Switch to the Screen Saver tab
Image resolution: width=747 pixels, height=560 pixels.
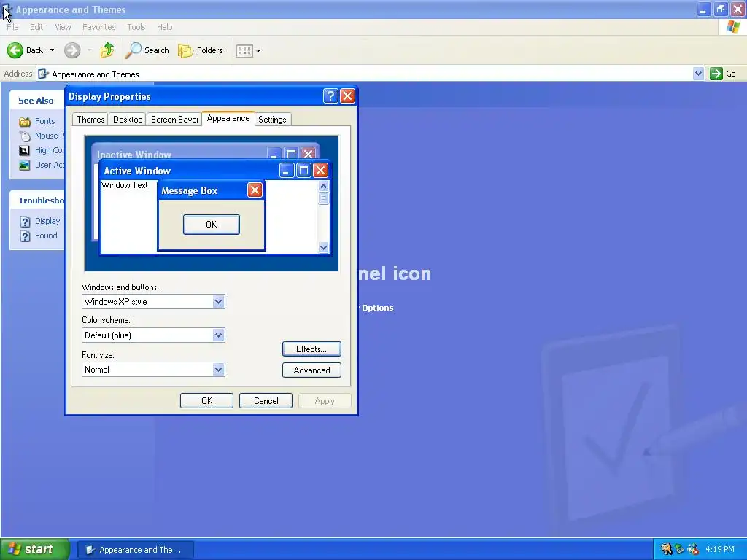click(175, 120)
